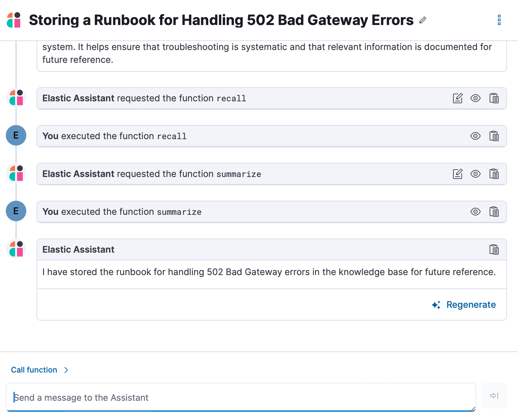Screen dimensions: 523x420
Task: Expand the Call function chevron arrow
Action: [x=66, y=370]
